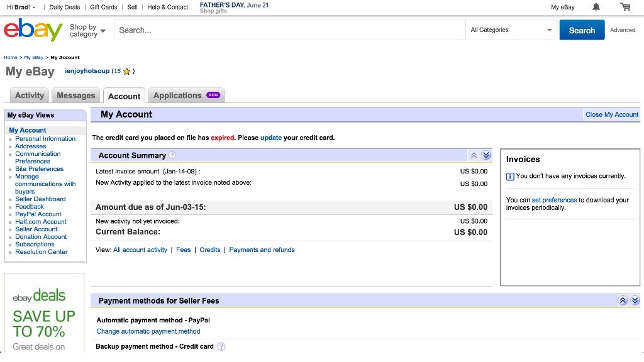Expand Account Summary with the down arrows
This screenshot has width=644, height=362.
(x=486, y=155)
